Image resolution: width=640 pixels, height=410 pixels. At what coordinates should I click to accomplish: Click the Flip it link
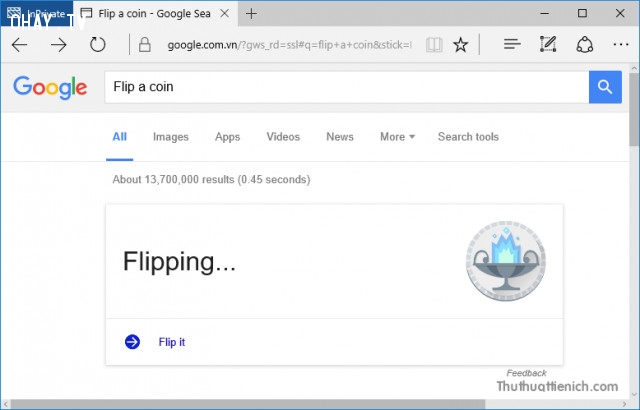pos(171,342)
